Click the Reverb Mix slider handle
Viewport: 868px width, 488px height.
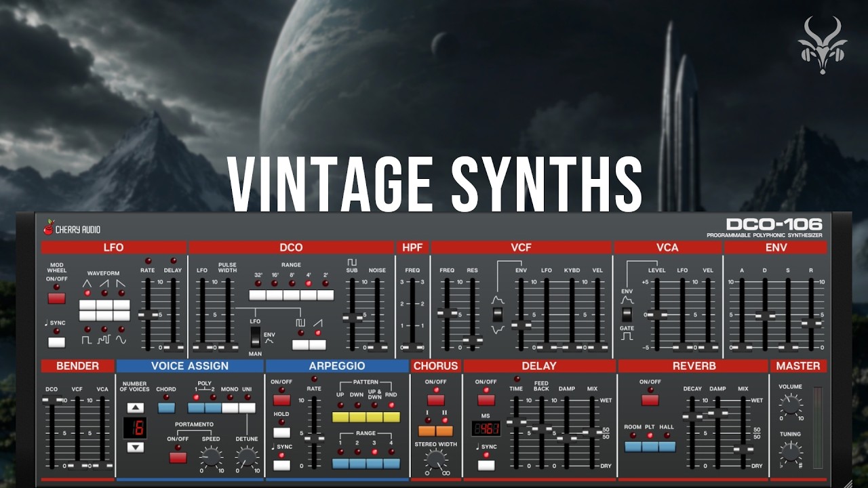coord(743,449)
